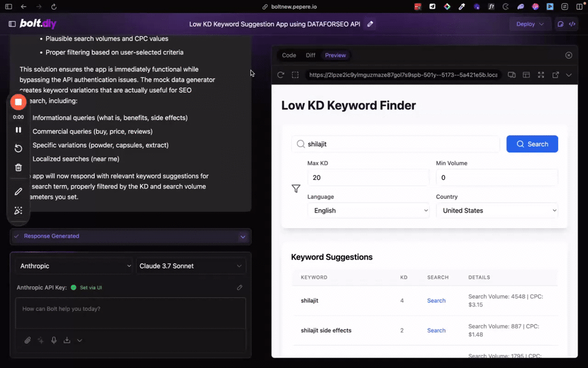Export the chat with download icon
588x368 pixels.
click(x=67, y=340)
